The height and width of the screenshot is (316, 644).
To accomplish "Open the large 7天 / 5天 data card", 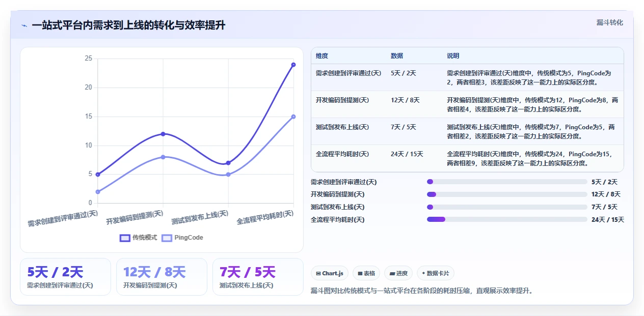I will (x=258, y=277).
